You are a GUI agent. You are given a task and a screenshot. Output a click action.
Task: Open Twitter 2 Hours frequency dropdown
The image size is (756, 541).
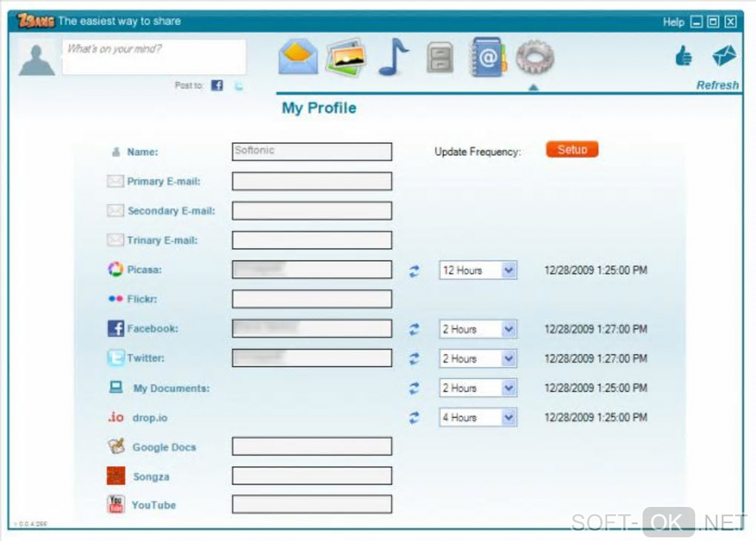(x=478, y=359)
